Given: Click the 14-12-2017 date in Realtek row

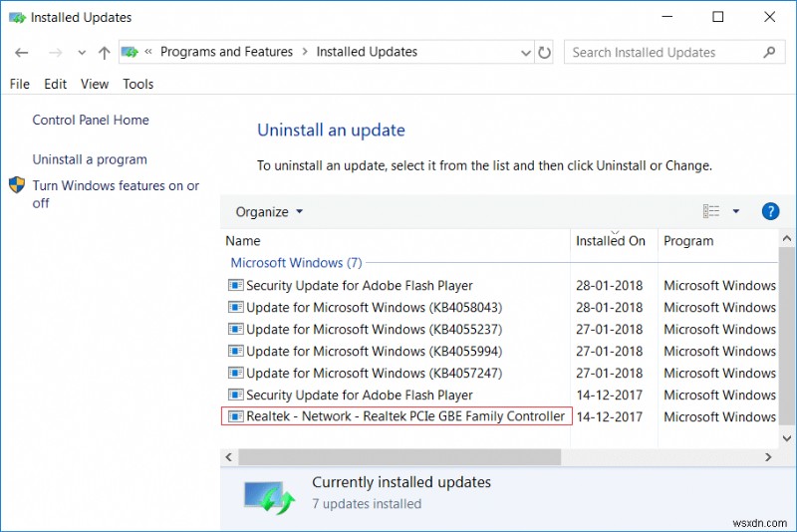Looking at the screenshot, I should tap(610, 416).
